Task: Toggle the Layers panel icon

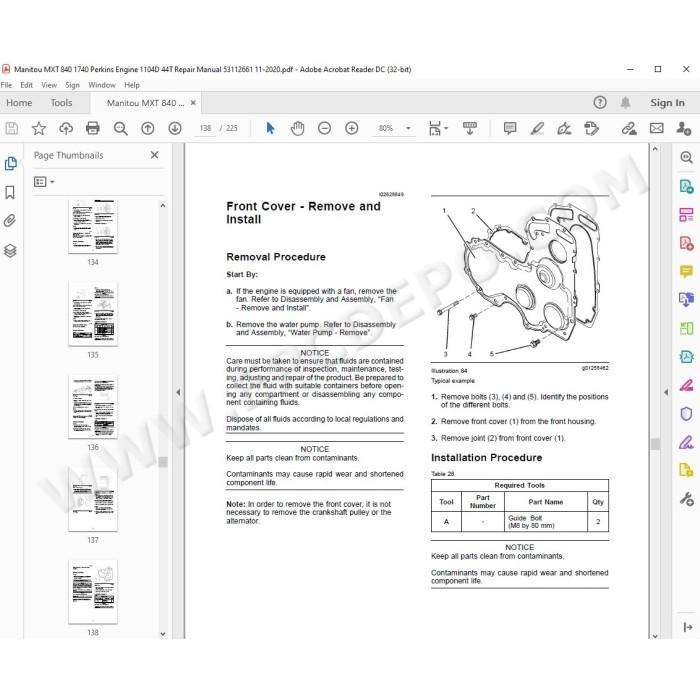Action: point(10,250)
